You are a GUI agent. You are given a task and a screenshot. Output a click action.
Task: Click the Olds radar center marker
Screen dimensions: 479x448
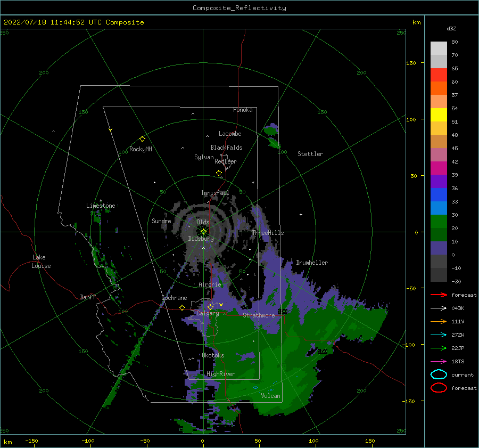point(203,232)
